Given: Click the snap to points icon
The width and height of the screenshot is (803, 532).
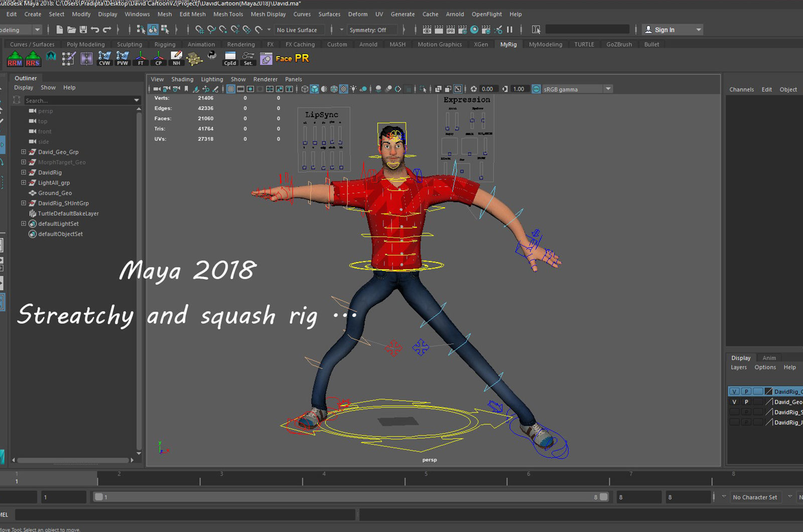Looking at the screenshot, I should point(223,30).
